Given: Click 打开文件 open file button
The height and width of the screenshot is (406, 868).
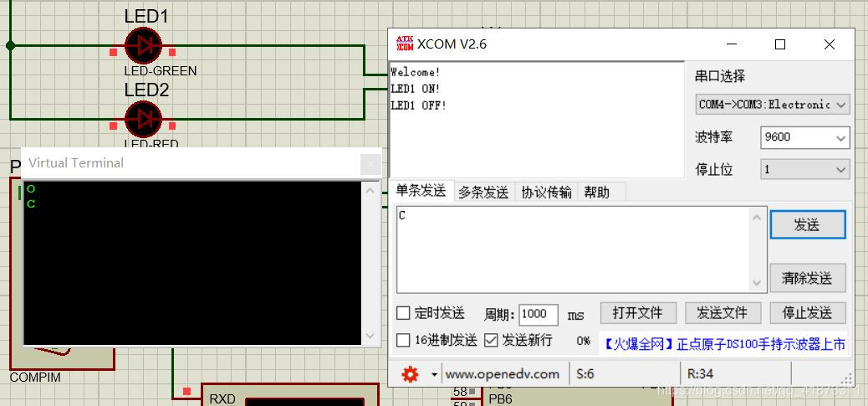Looking at the screenshot, I should pos(638,313).
